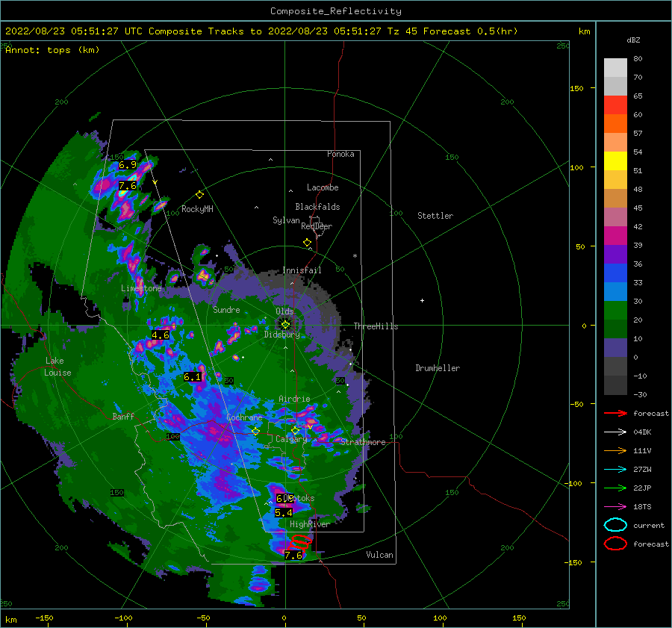Image resolution: width=672 pixels, height=628 pixels.
Task: Click the HighRiver town label
Action: (309, 524)
